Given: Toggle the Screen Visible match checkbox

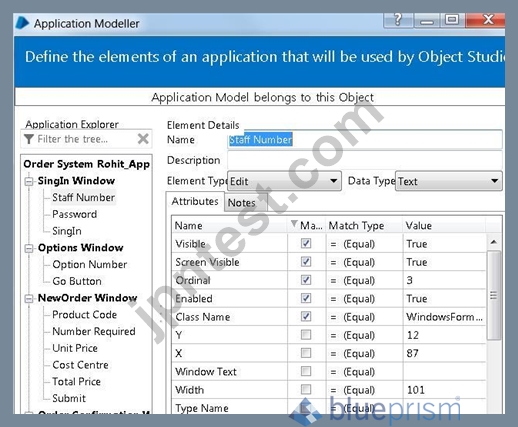Looking at the screenshot, I should click(306, 262).
